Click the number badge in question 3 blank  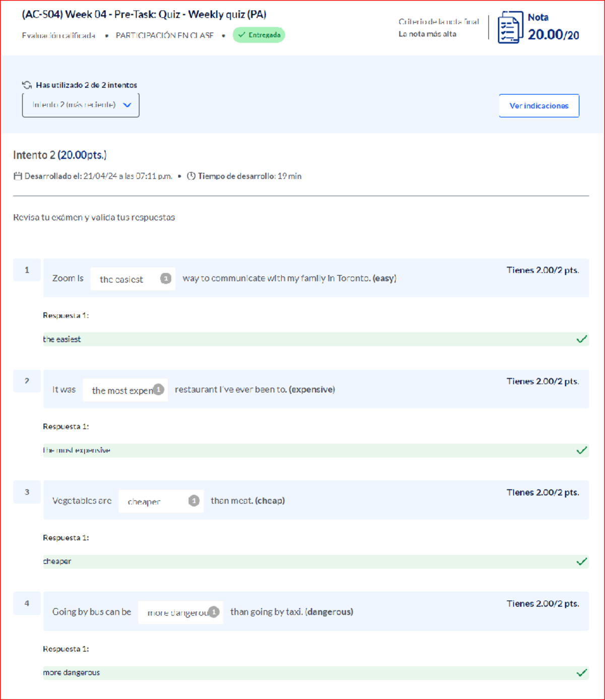[x=194, y=501]
